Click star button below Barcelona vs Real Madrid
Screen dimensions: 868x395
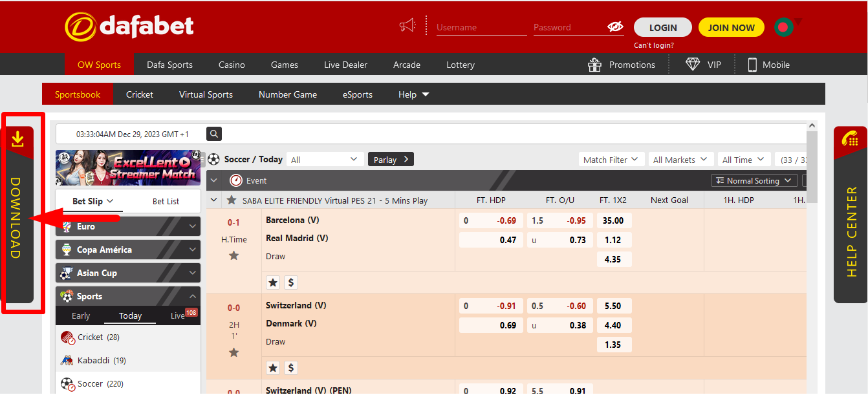[x=273, y=283]
